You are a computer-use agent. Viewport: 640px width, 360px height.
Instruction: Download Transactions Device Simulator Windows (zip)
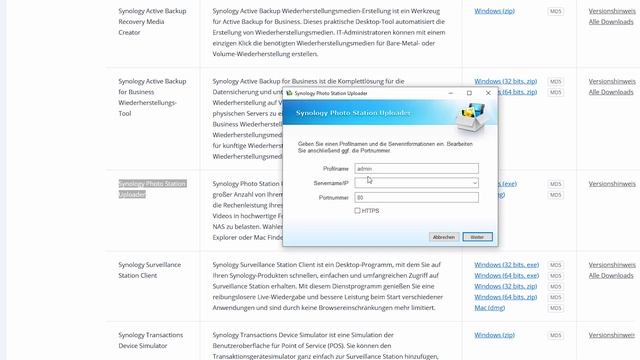click(x=494, y=335)
